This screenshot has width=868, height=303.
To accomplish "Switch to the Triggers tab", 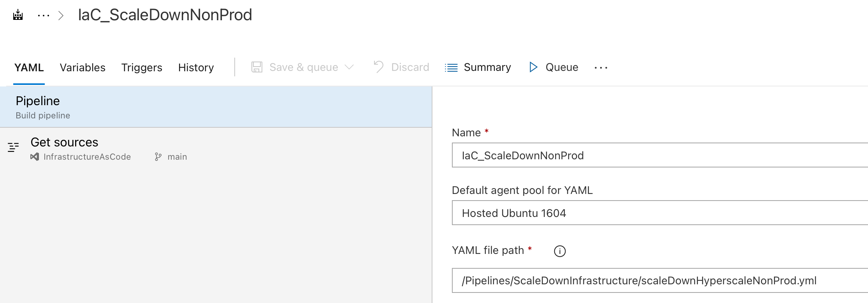I will 142,67.
